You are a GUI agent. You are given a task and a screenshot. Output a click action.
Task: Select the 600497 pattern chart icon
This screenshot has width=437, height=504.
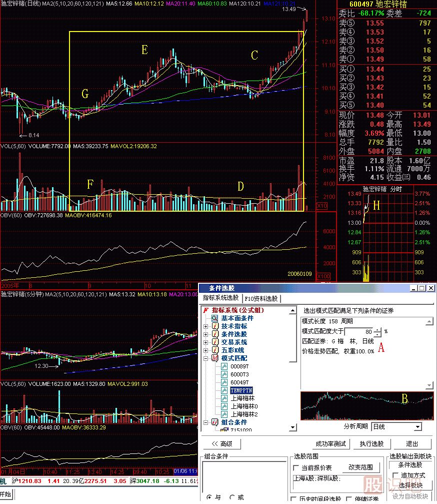pos(224,382)
